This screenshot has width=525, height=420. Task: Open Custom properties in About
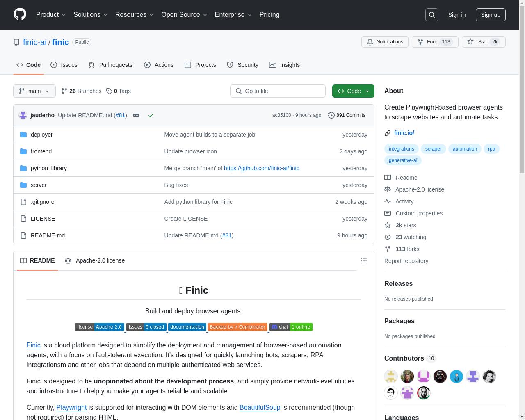[x=419, y=213]
